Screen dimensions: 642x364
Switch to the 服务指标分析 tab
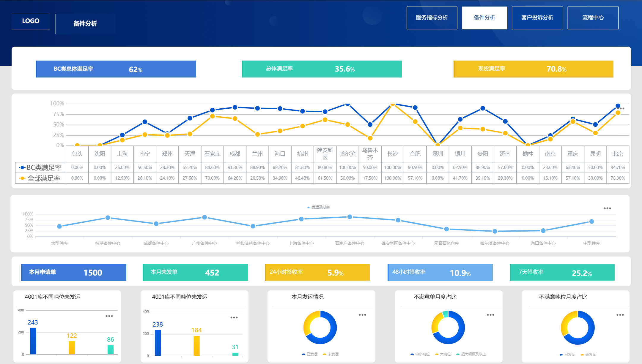432,18
